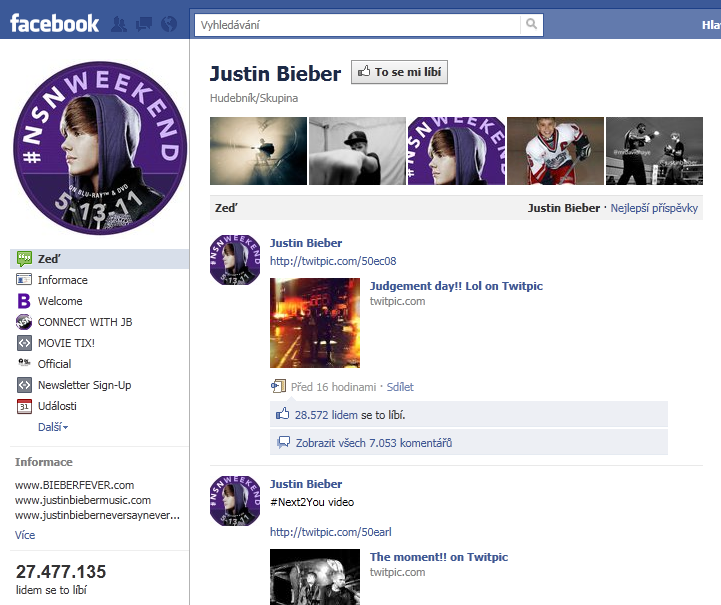The width and height of the screenshot is (721, 605).
Task: Select Nejlepší příspěvky filter
Action: [654, 208]
